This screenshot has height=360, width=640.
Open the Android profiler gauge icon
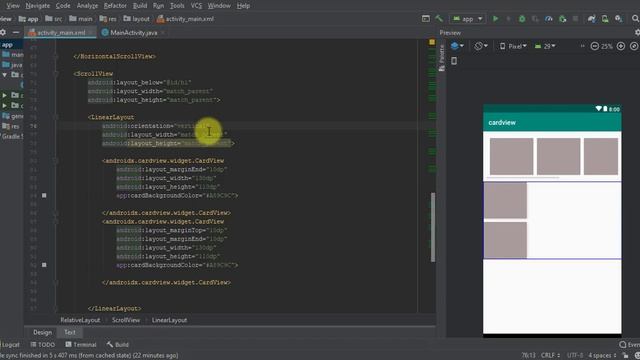tap(549, 19)
